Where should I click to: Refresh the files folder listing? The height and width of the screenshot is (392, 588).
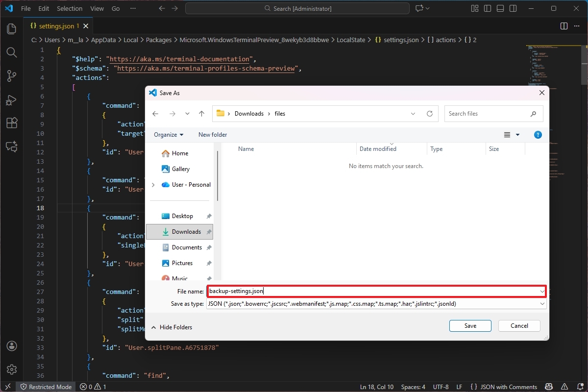pos(430,114)
